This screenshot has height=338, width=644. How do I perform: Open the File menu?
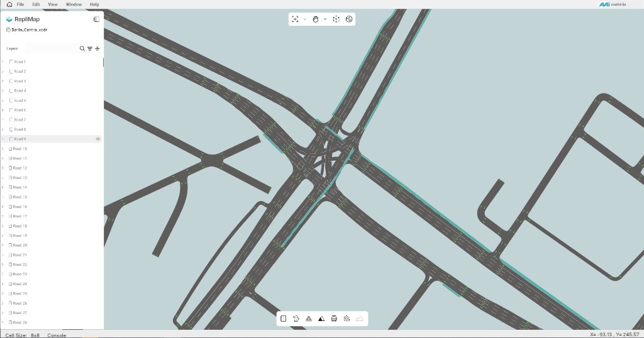click(20, 4)
